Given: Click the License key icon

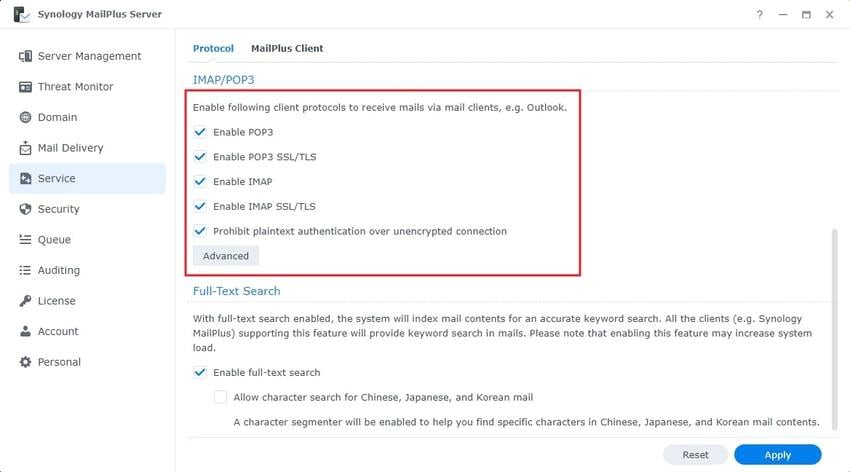Looking at the screenshot, I should pos(26,301).
